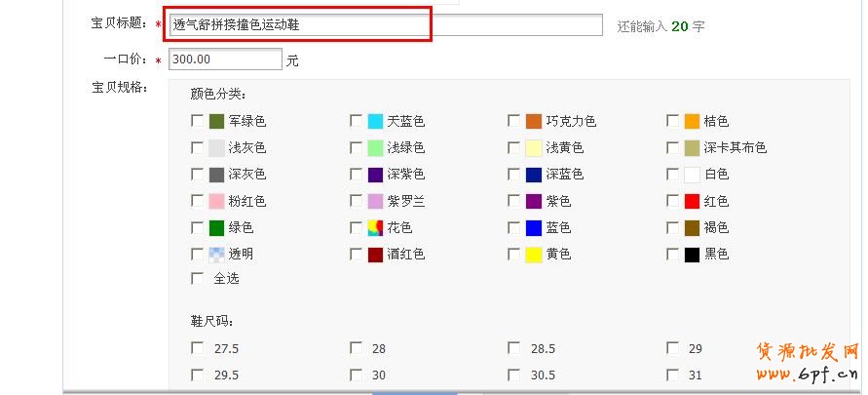Select the 巧克力色 color swatch
This screenshot has width=868, height=395.
point(534,122)
